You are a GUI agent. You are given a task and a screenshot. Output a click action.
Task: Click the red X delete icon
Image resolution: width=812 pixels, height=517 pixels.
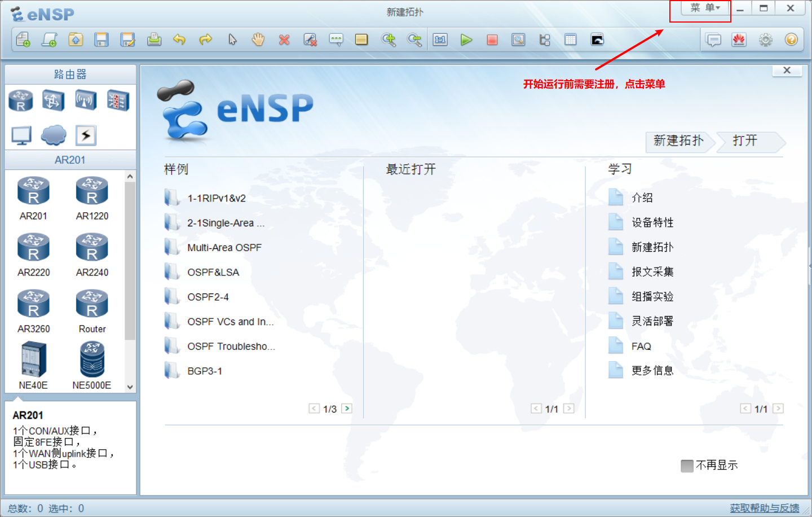(284, 40)
